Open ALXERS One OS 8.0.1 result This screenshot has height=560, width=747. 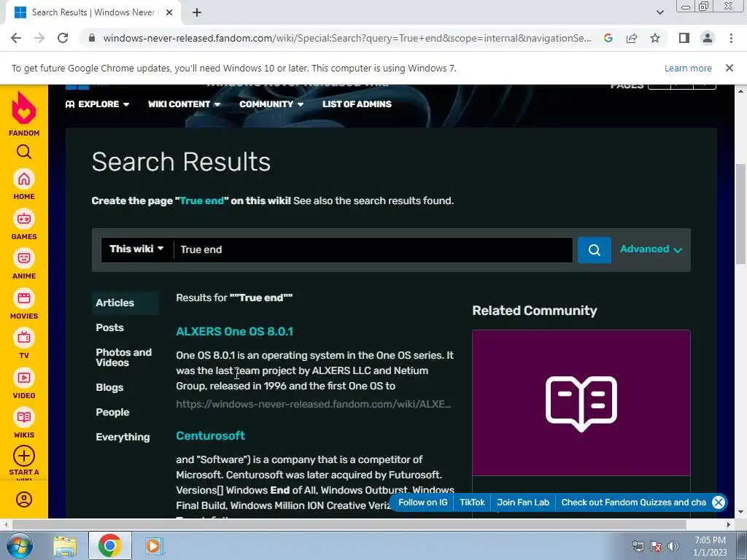pos(234,332)
